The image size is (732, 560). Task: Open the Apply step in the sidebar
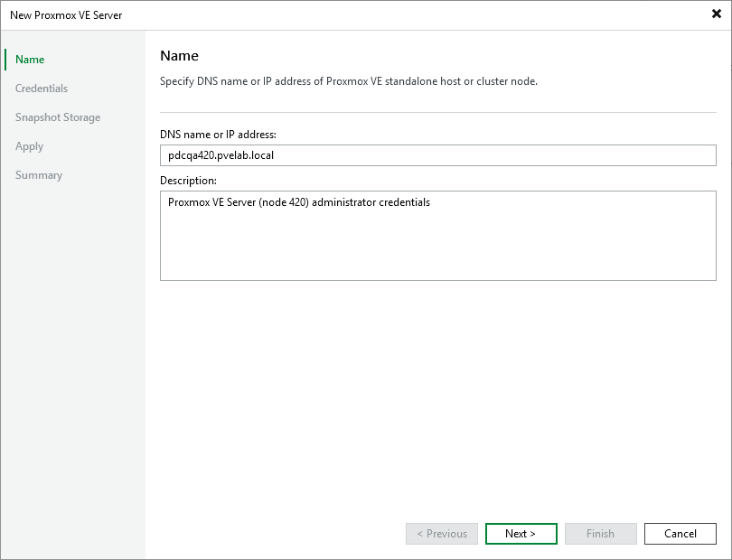[x=29, y=145]
